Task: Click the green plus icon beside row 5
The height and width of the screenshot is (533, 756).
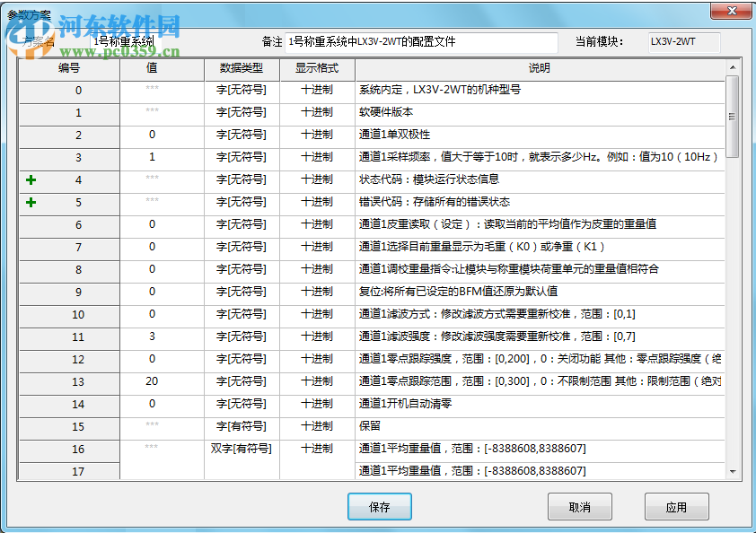Action: 32,202
